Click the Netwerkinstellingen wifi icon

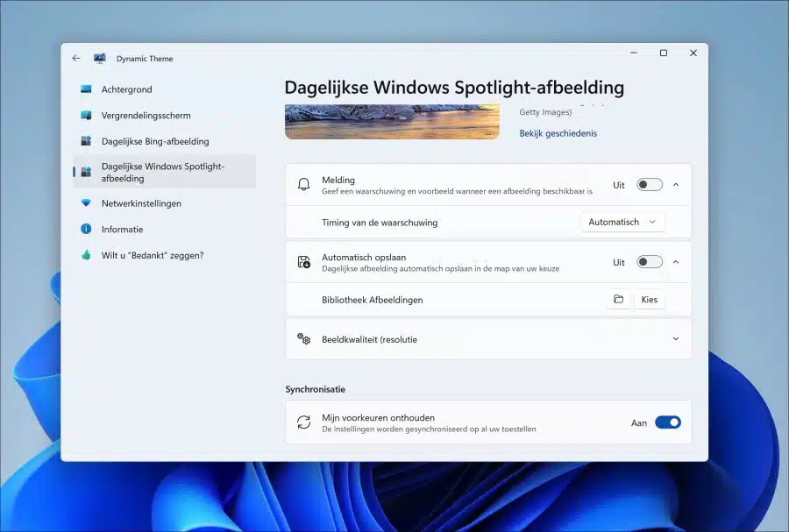(86, 203)
